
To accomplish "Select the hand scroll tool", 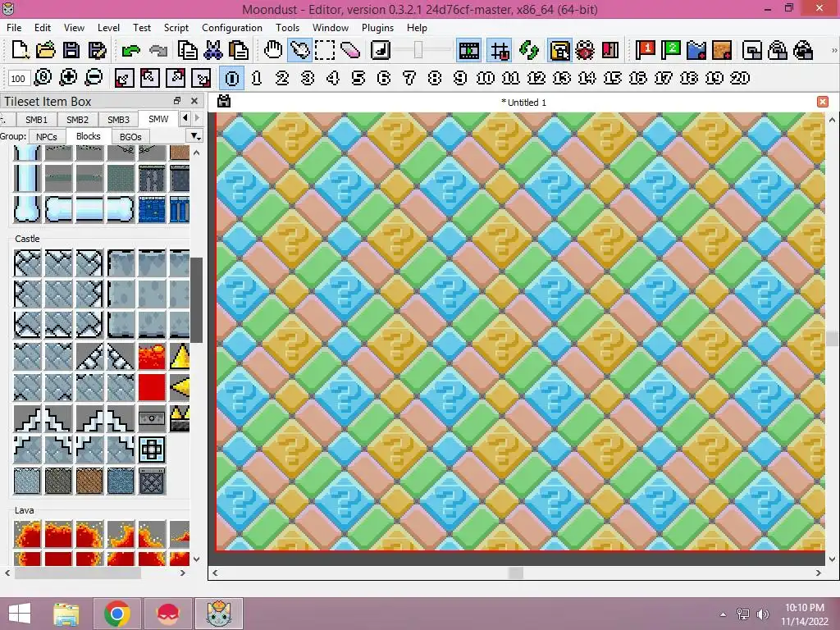I will tap(273, 50).
